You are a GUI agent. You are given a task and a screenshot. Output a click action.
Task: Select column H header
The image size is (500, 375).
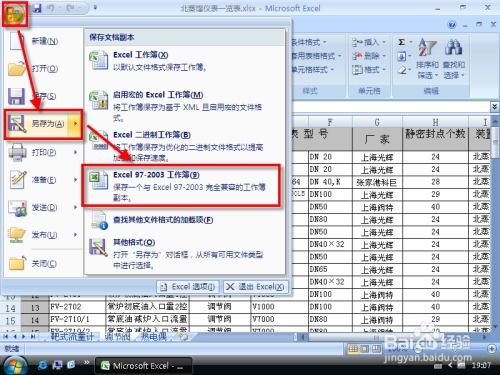(435, 122)
